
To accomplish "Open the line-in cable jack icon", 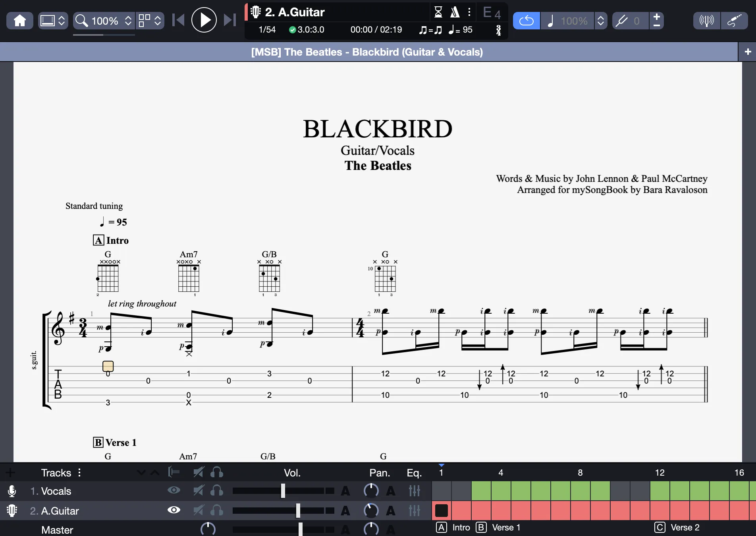I will tap(735, 21).
